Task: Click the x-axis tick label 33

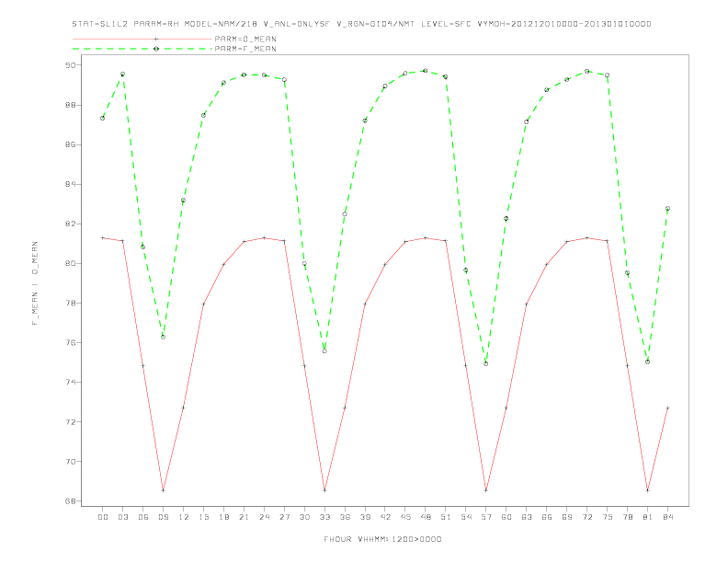Action: [324, 517]
